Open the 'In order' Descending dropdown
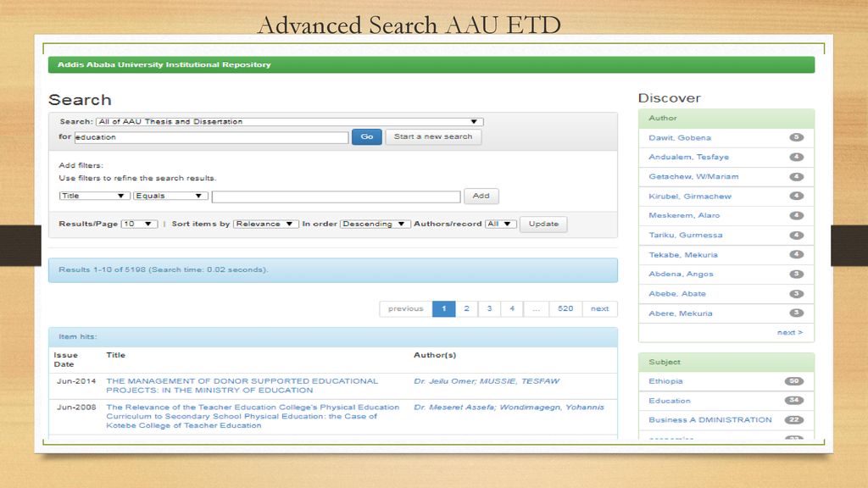This screenshot has width=868, height=488. [375, 224]
